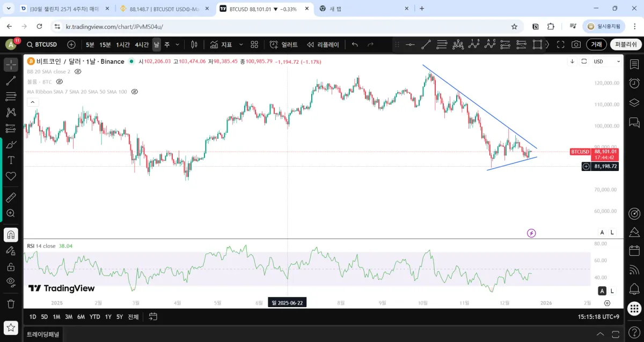Toggle visibility of the MA Ribbon indicator

[x=134, y=92]
